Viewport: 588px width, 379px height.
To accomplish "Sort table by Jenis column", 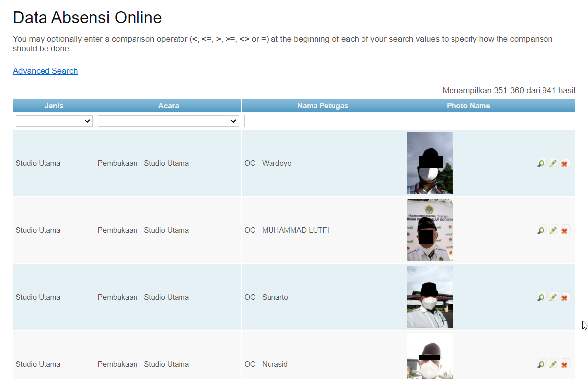I will coord(54,106).
